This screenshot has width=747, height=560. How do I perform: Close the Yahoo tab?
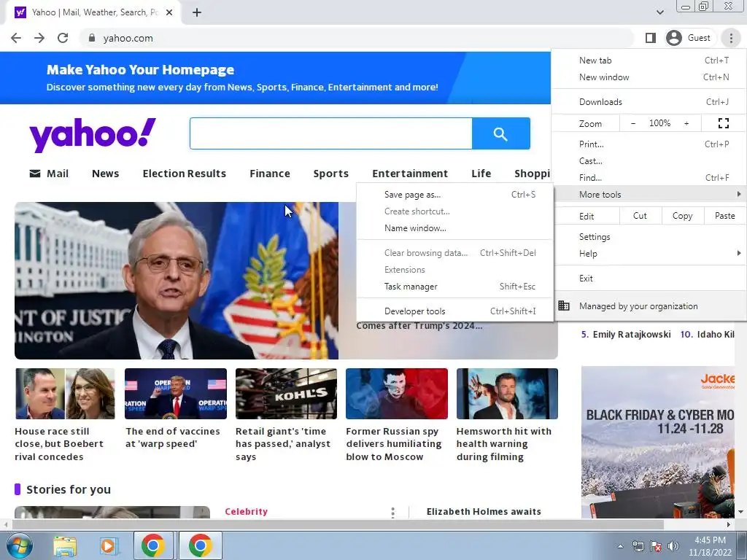click(x=169, y=12)
